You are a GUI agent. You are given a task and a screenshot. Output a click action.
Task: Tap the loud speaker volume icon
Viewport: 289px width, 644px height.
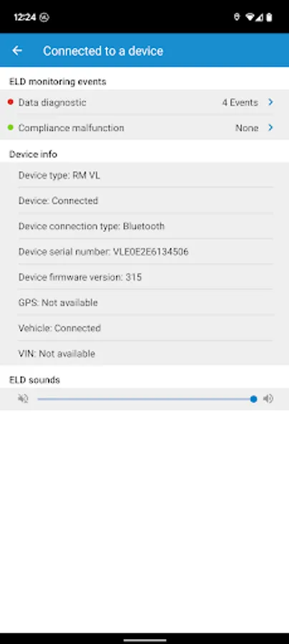click(268, 399)
